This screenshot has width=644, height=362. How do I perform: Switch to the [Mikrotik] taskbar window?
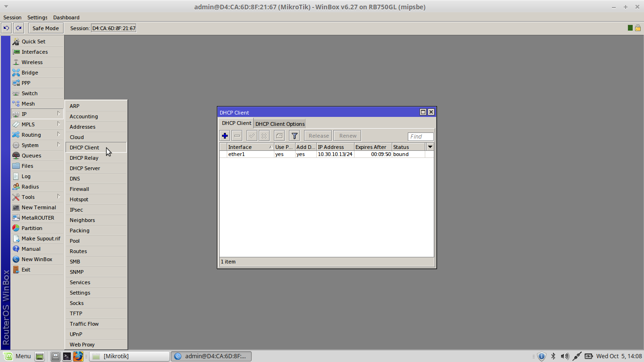[130, 356]
